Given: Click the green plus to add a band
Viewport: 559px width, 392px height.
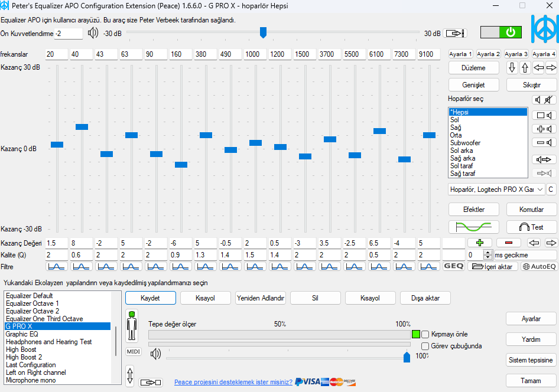Looking at the screenshot, I should point(480,243).
